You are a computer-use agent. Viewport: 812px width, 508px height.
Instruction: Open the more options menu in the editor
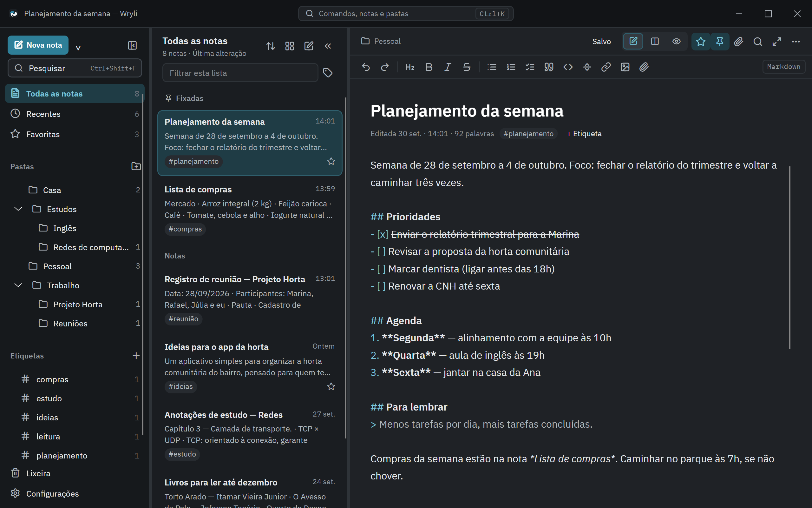coord(796,42)
